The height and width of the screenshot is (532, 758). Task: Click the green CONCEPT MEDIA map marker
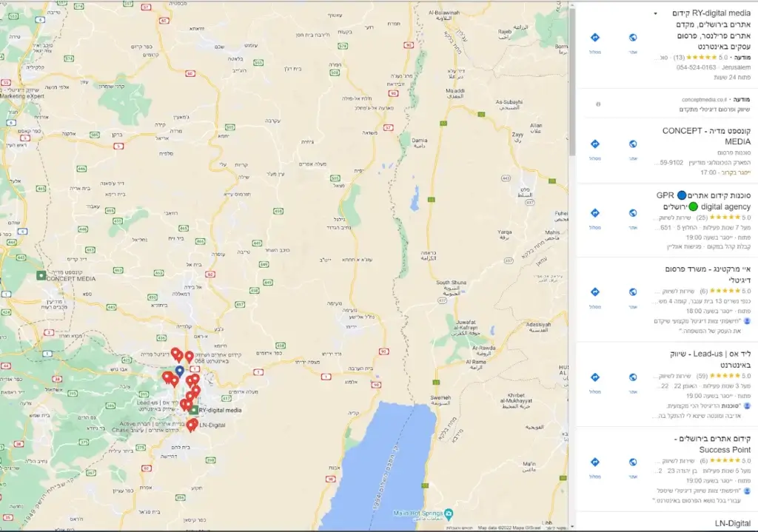41,275
